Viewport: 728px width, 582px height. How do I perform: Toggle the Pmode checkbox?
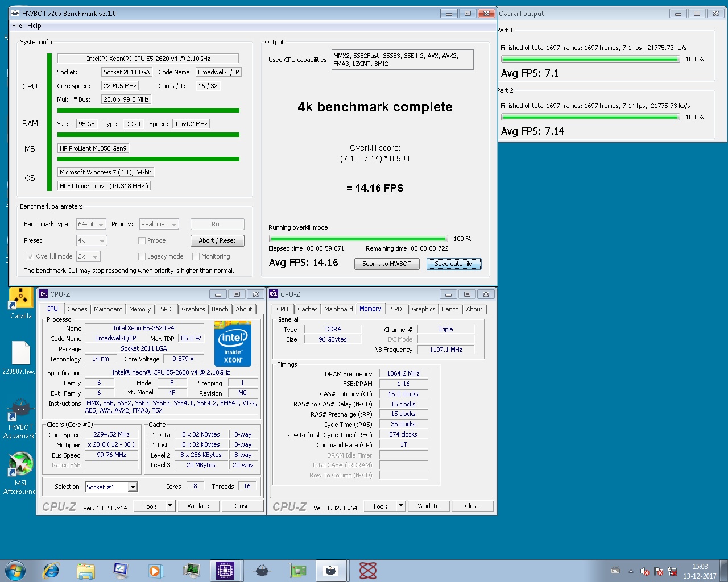tap(142, 240)
